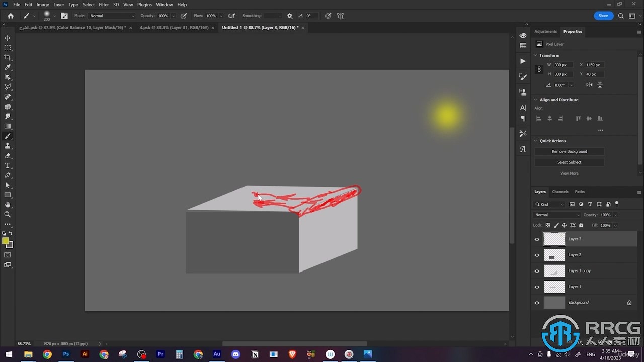The width and height of the screenshot is (644, 362).
Task: Open smoothing options gear
Action: click(290, 16)
